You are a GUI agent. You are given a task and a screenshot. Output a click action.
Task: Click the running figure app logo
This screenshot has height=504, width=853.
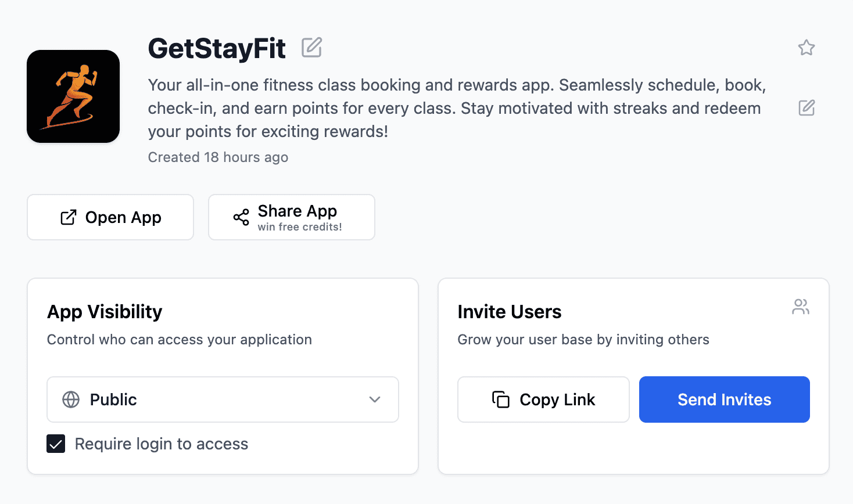[73, 96]
